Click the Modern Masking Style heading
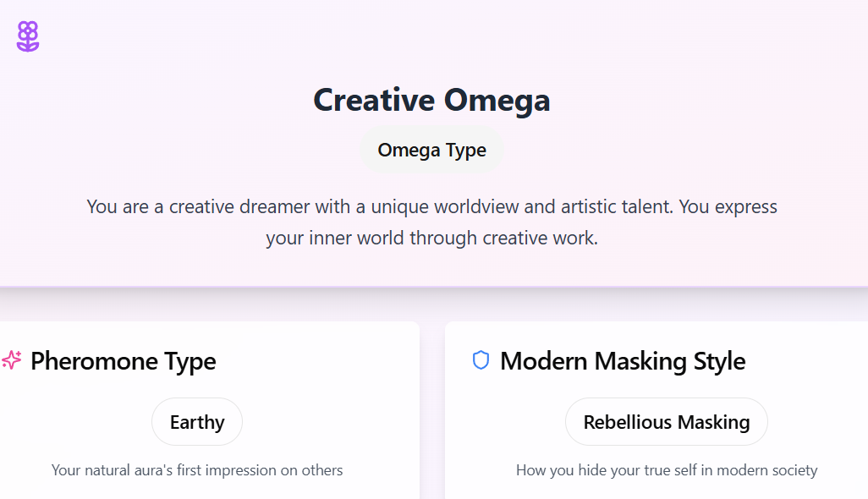Image resolution: width=868 pixels, height=499 pixels. pyautogui.click(x=623, y=361)
